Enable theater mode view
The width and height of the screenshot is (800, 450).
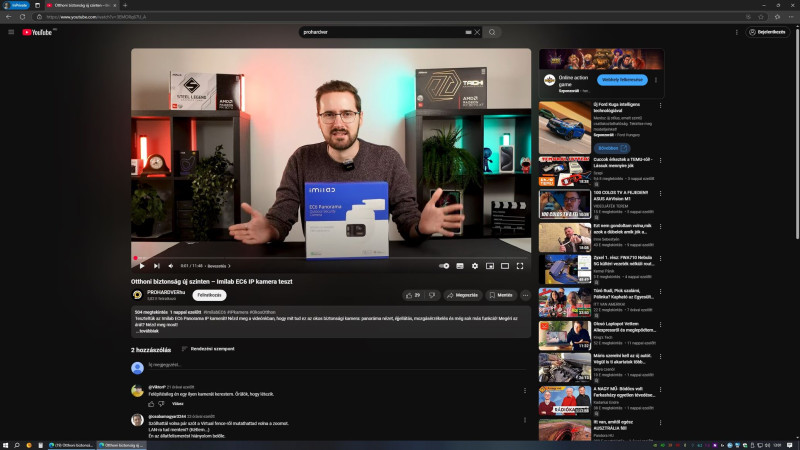505,266
